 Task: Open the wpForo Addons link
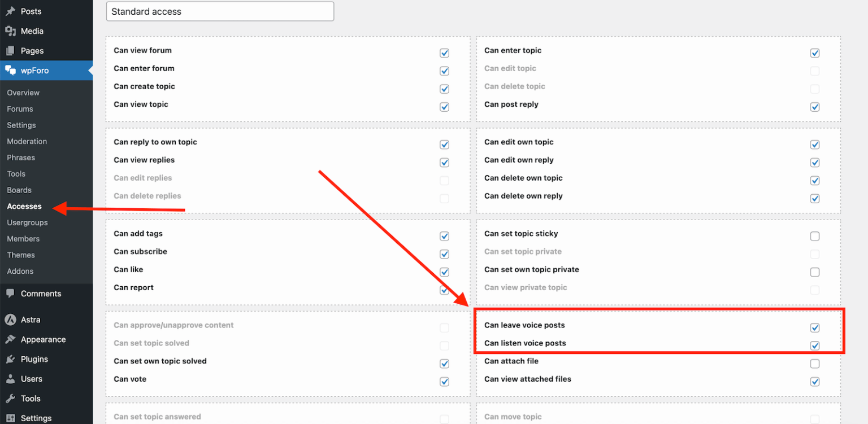(x=20, y=271)
